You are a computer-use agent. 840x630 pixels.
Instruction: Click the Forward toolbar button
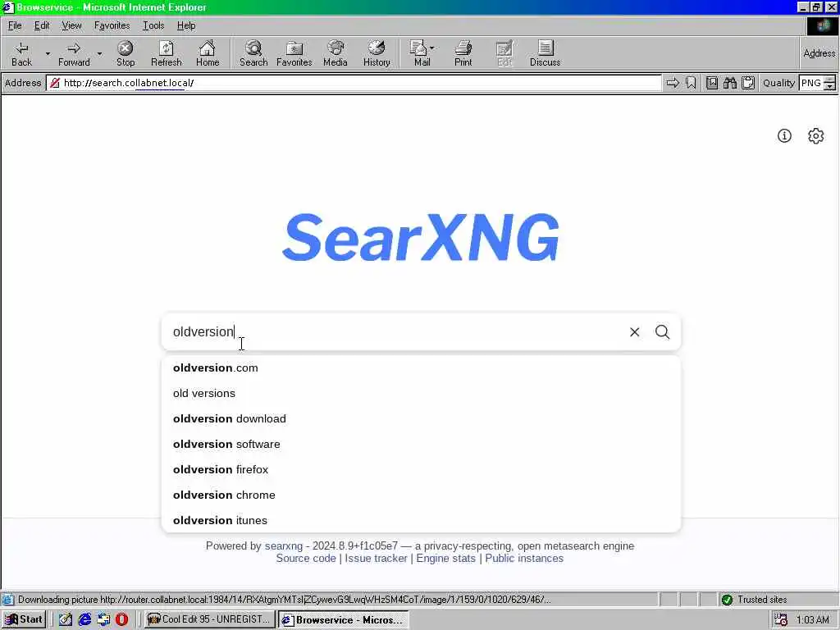[74, 53]
